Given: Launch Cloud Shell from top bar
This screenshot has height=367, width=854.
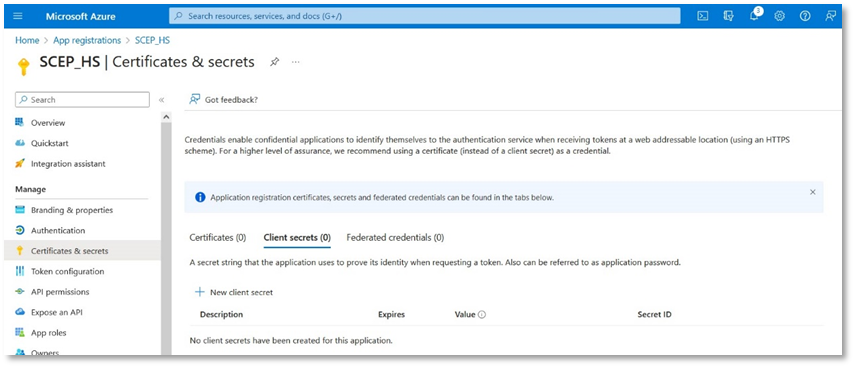Looking at the screenshot, I should [x=703, y=16].
